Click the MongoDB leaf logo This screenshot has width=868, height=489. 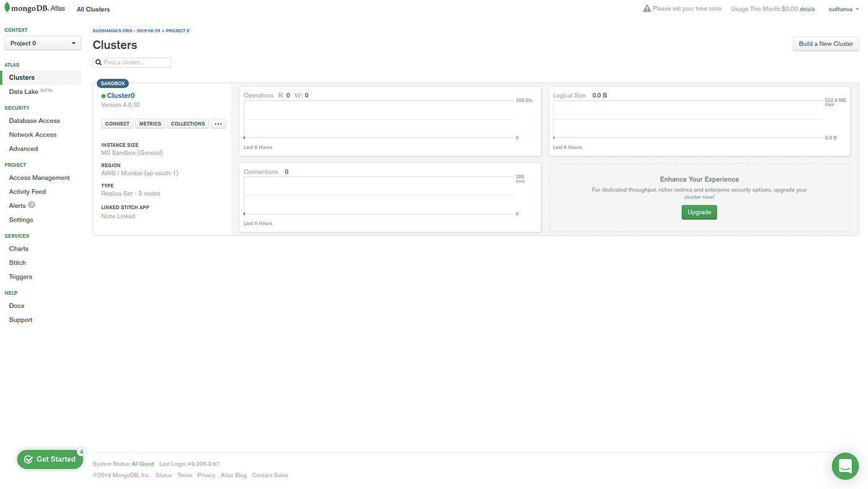[x=8, y=7]
